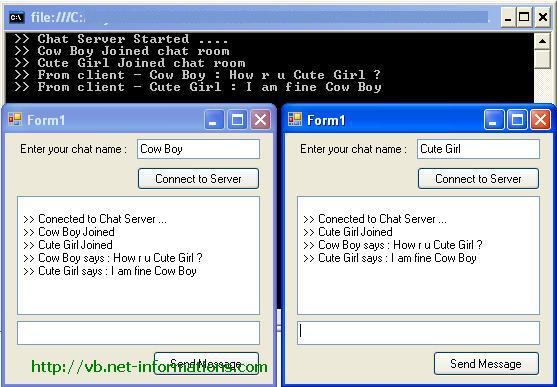Maximize the Cute Girl Form1 window

click(517, 119)
